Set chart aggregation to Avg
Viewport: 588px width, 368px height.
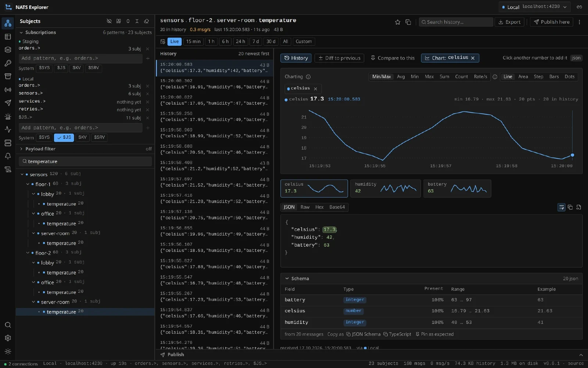[x=401, y=77]
